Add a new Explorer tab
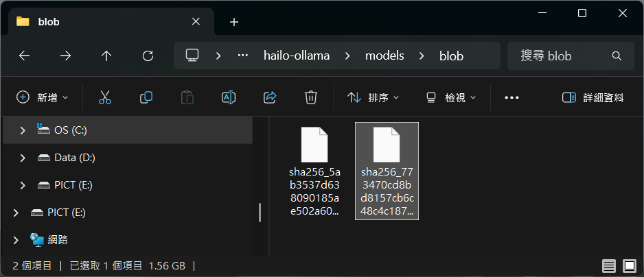The height and width of the screenshot is (277, 644). (x=234, y=22)
